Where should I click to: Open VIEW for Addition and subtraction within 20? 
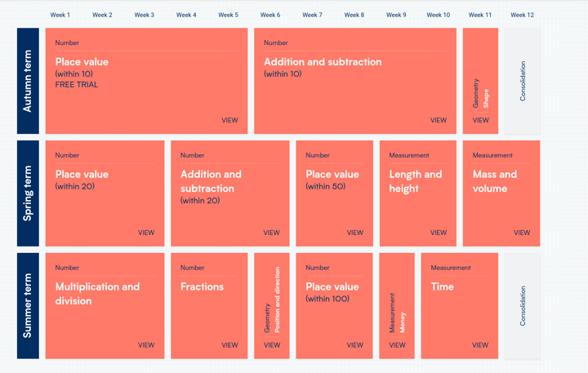271,233
